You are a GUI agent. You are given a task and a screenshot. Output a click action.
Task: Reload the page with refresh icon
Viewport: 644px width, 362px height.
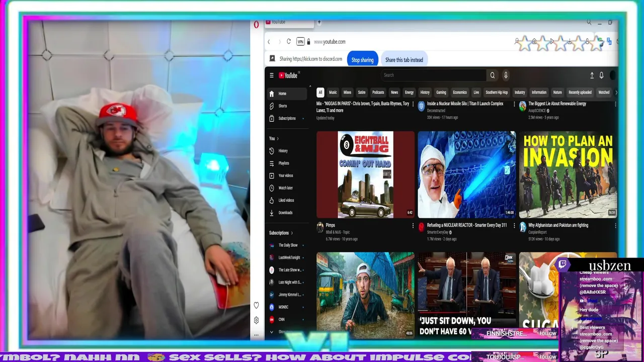pos(289,42)
